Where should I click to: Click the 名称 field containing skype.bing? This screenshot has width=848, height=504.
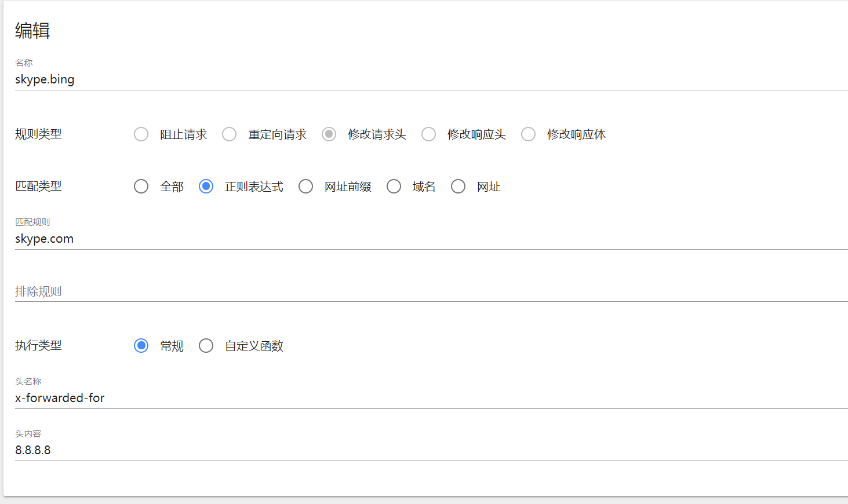point(431,79)
